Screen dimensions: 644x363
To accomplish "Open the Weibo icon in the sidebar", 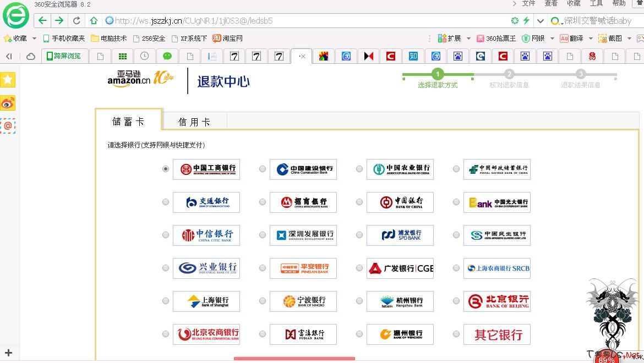I will (x=8, y=103).
